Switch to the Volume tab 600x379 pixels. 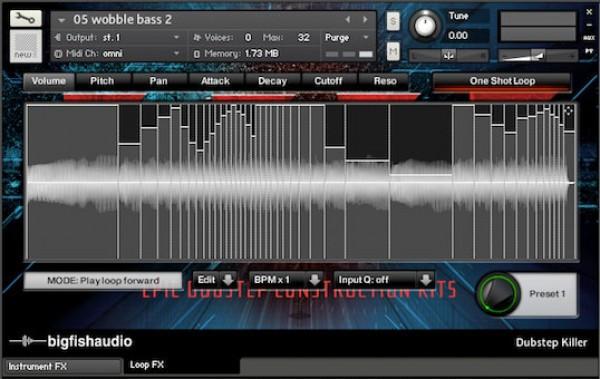[x=49, y=81]
